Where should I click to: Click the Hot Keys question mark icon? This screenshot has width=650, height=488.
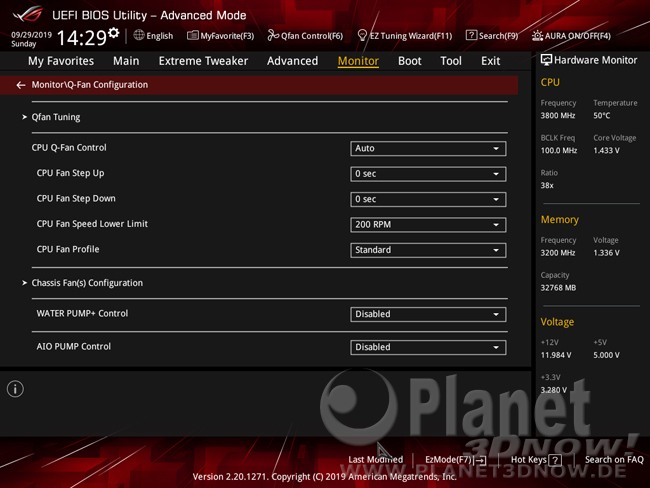tap(555, 460)
